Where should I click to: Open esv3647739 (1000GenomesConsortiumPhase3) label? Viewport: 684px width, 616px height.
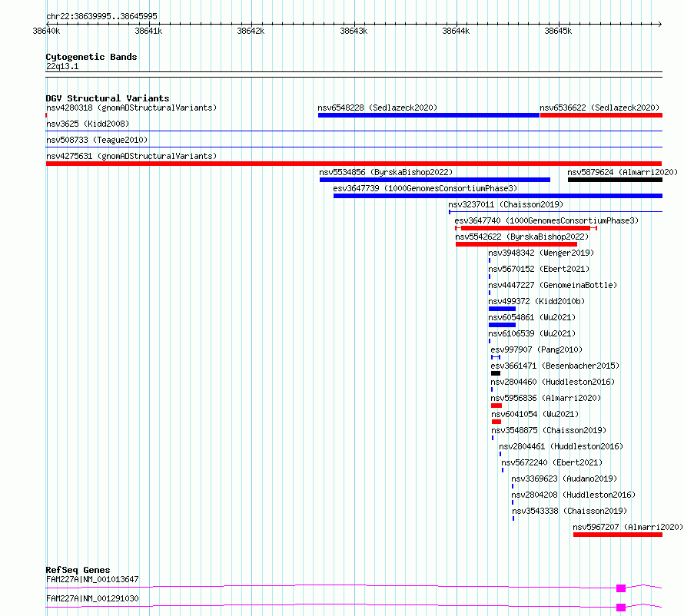(x=425, y=188)
